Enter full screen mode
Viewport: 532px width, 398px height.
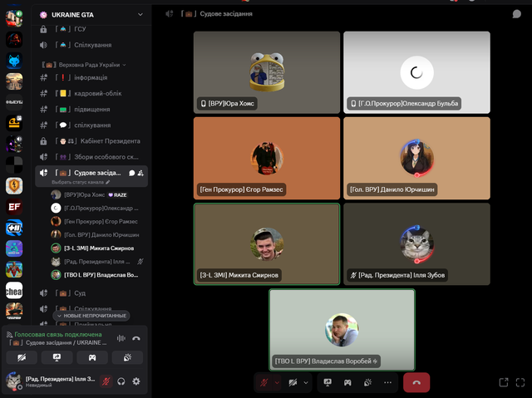click(520, 382)
